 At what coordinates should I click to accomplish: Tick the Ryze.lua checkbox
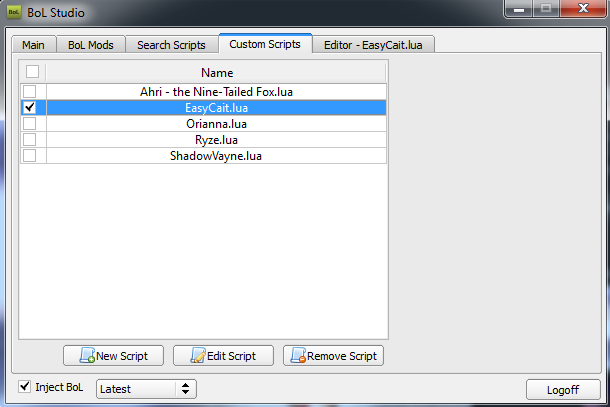coord(30,139)
